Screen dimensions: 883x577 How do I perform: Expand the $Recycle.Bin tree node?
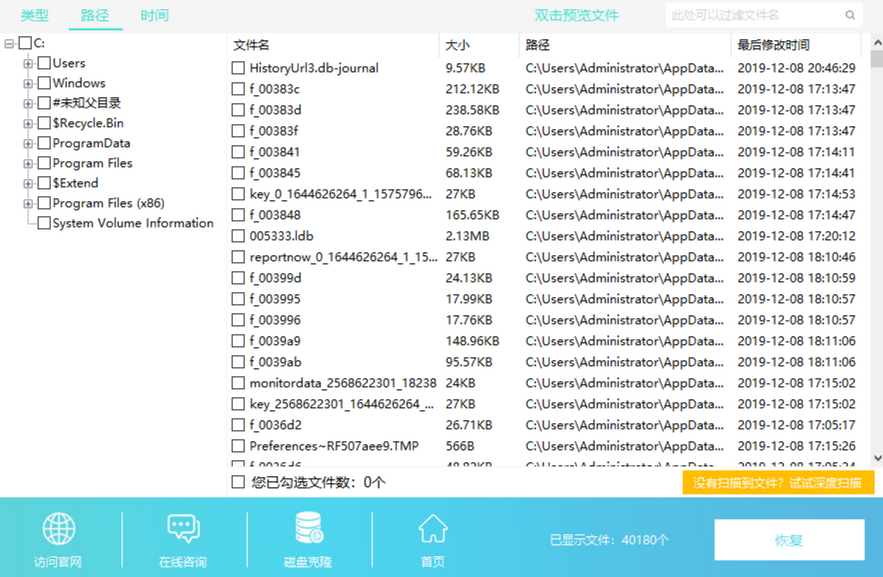(x=29, y=123)
